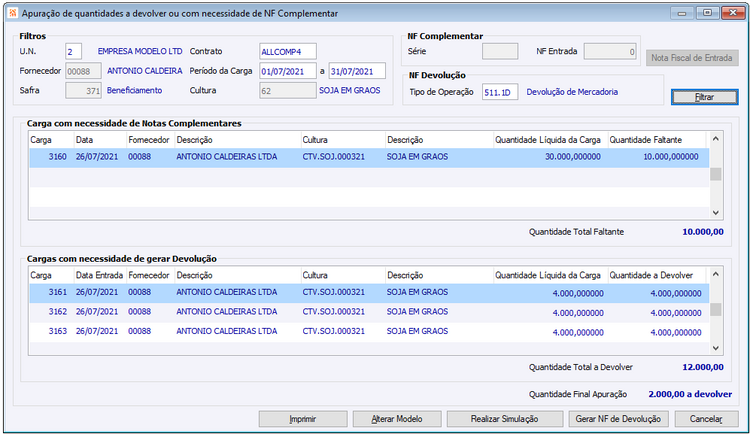Click the U.N. input field
Viewport: 750px width, 434px height.
tap(74, 51)
